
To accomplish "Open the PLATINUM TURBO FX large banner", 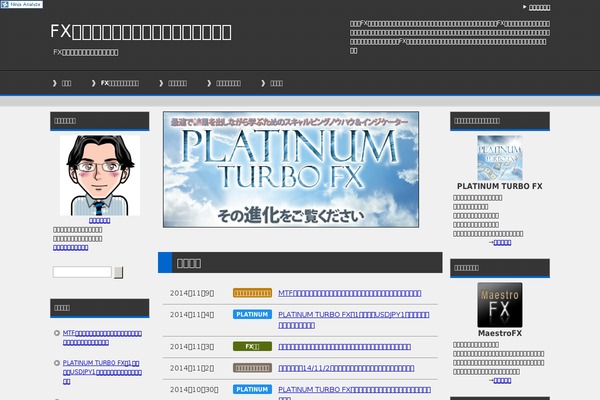I will click(291, 170).
